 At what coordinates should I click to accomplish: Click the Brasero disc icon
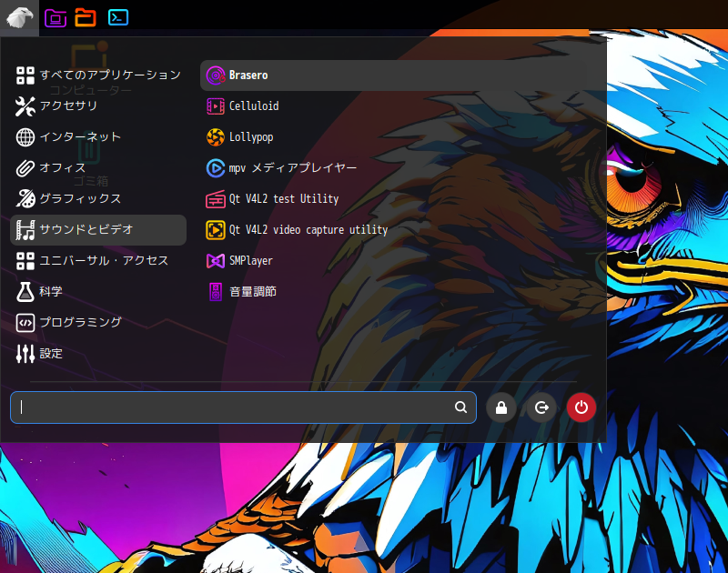(216, 75)
